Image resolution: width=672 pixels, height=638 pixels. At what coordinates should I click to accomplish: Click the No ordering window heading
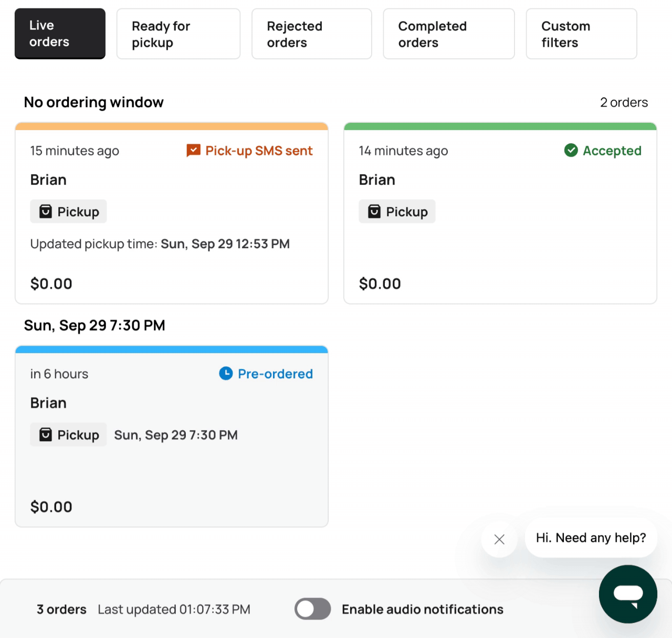(94, 102)
